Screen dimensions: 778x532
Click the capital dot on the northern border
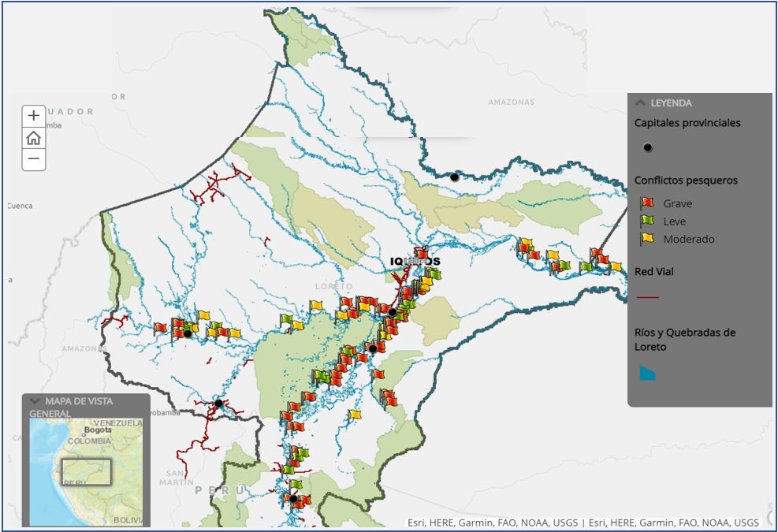[454, 177]
